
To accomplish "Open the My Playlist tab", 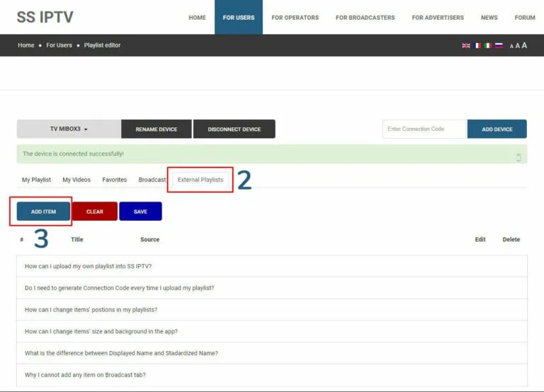I will coord(36,180).
